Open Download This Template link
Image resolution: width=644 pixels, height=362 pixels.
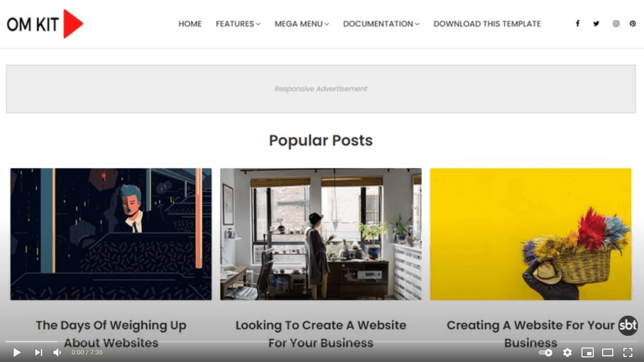[487, 24]
